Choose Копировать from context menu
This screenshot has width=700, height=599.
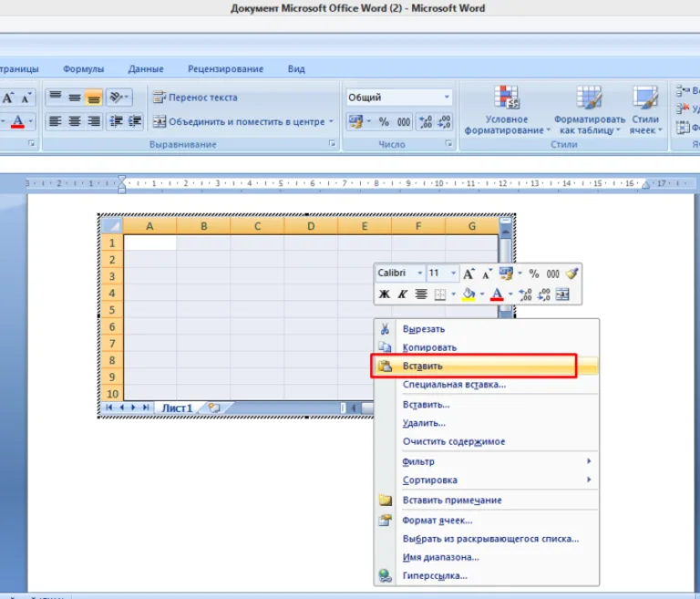coord(486,347)
